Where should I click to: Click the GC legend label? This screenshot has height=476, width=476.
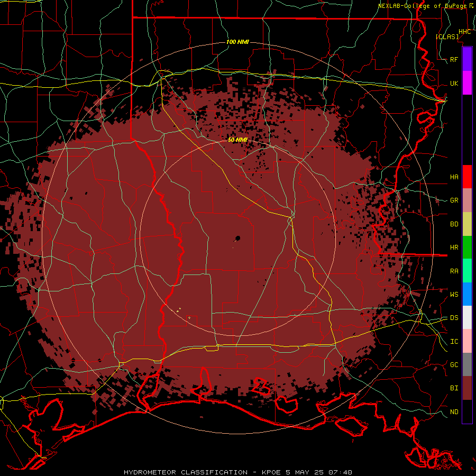click(454, 365)
